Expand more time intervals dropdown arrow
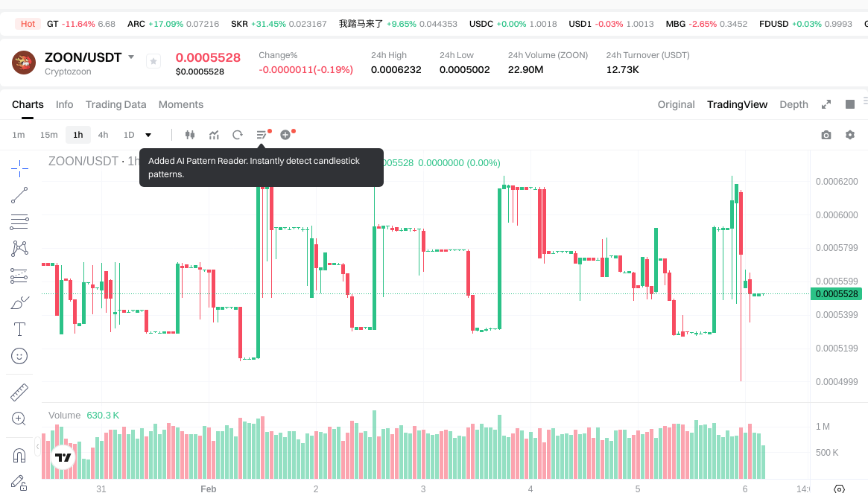The height and width of the screenshot is (493, 868). 148,135
